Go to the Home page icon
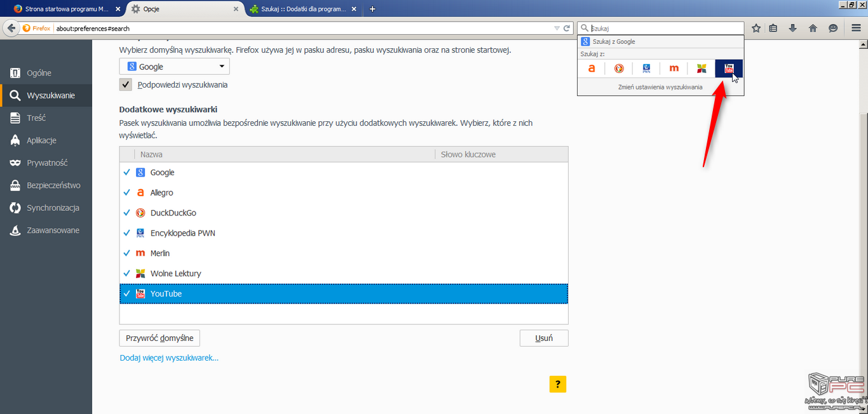This screenshot has height=414, width=868. 813,28
